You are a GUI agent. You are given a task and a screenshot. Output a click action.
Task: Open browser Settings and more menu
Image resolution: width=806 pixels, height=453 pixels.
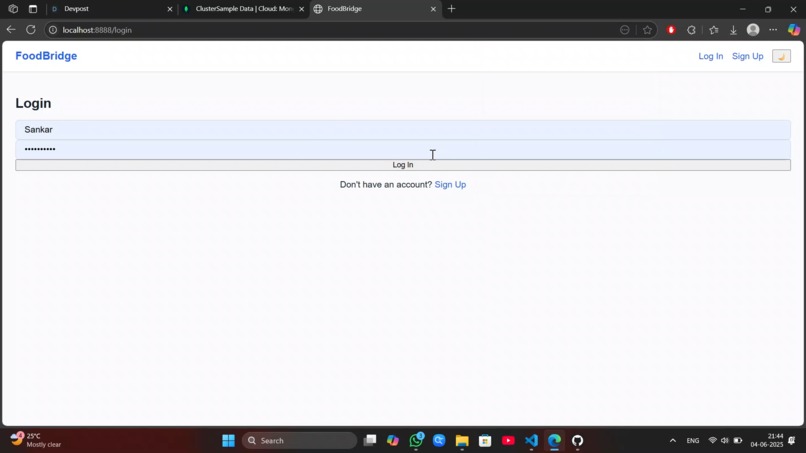pyautogui.click(x=773, y=30)
